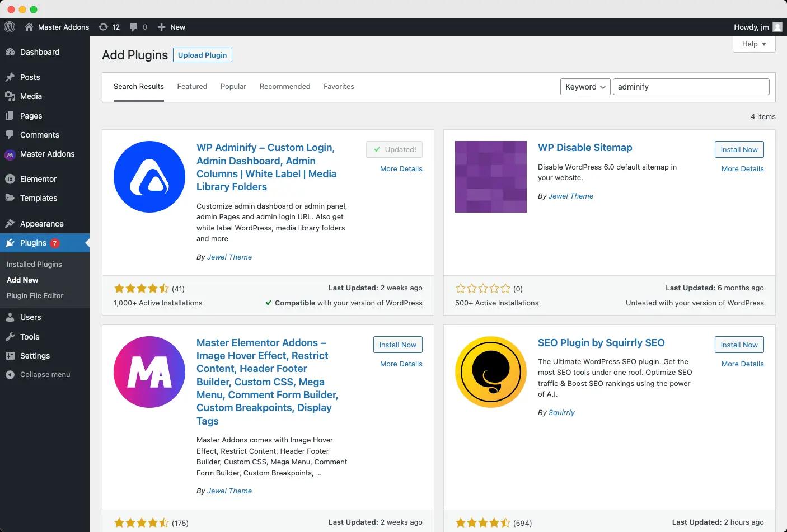Image resolution: width=787 pixels, height=532 pixels.
Task: Click the SEO Plugin by Squirrly SEO title
Action: pos(601,343)
